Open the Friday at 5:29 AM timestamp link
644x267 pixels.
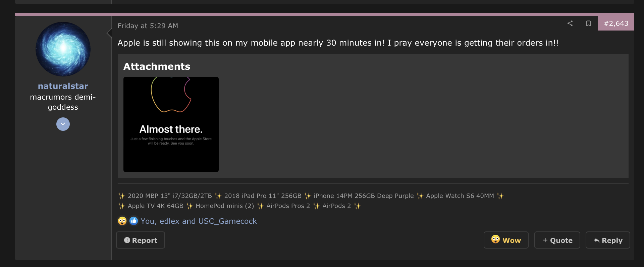coord(148,26)
